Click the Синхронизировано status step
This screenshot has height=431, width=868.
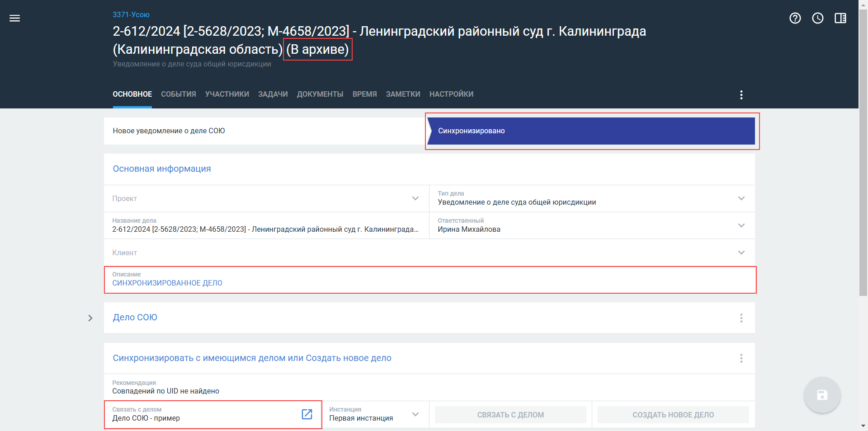click(x=591, y=131)
